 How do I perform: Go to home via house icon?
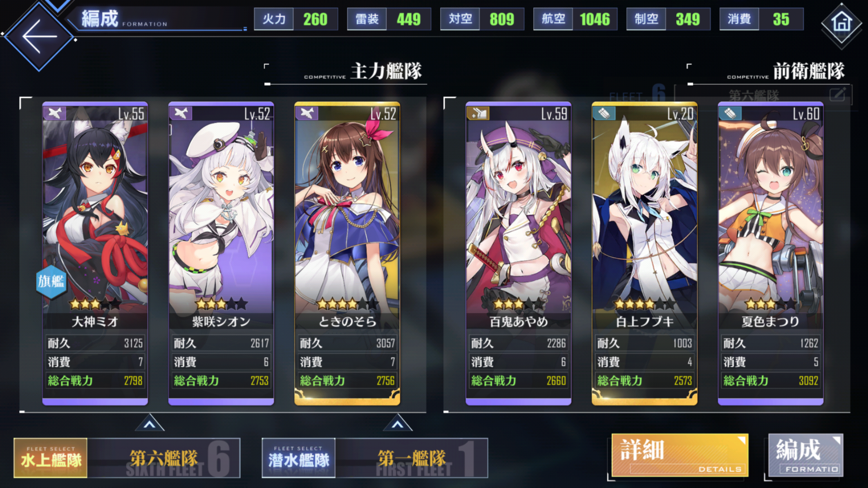click(842, 22)
